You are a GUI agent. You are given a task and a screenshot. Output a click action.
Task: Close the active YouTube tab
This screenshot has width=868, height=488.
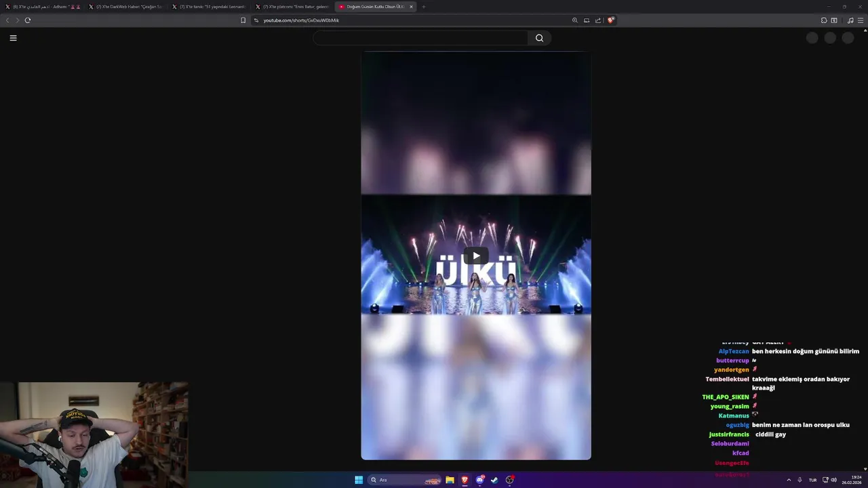pyautogui.click(x=411, y=7)
